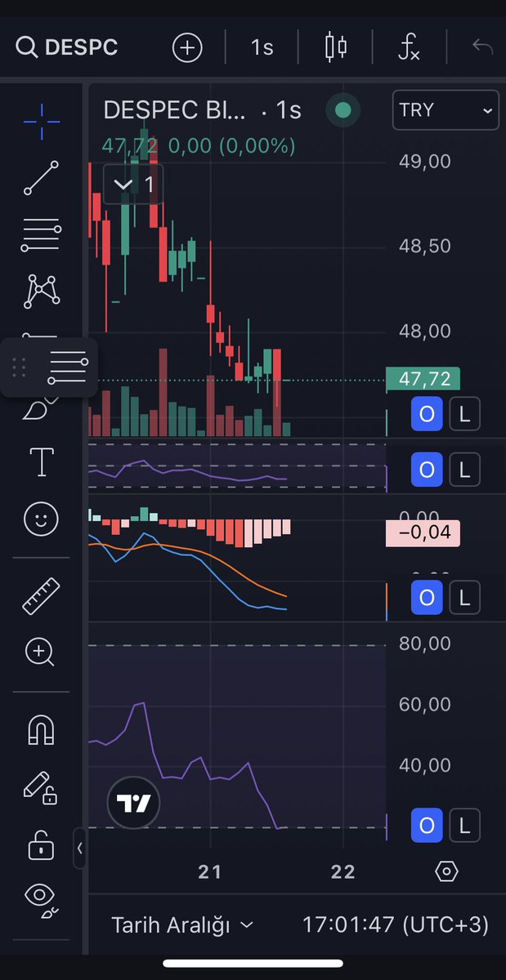Open the emoji icons tool

[41, 519]
